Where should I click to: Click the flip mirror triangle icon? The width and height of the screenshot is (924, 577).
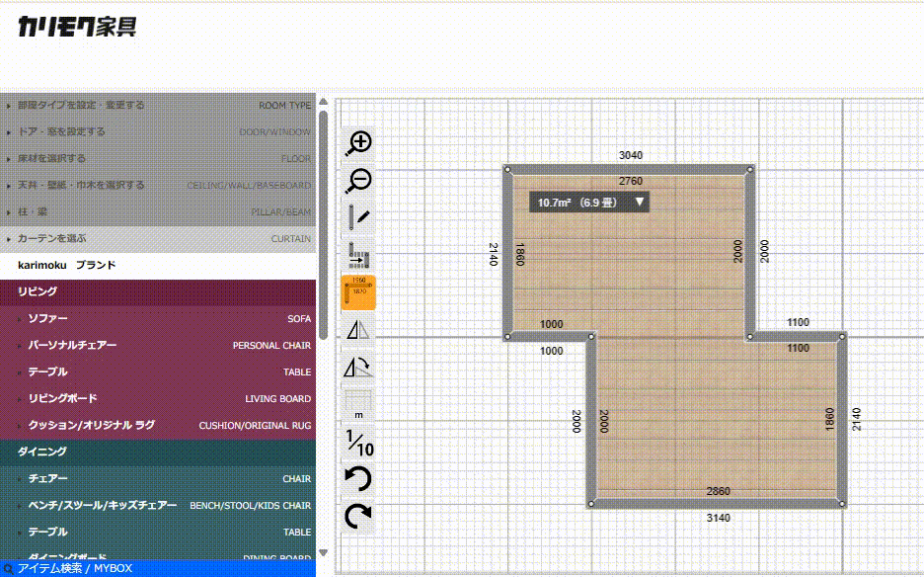359,331
